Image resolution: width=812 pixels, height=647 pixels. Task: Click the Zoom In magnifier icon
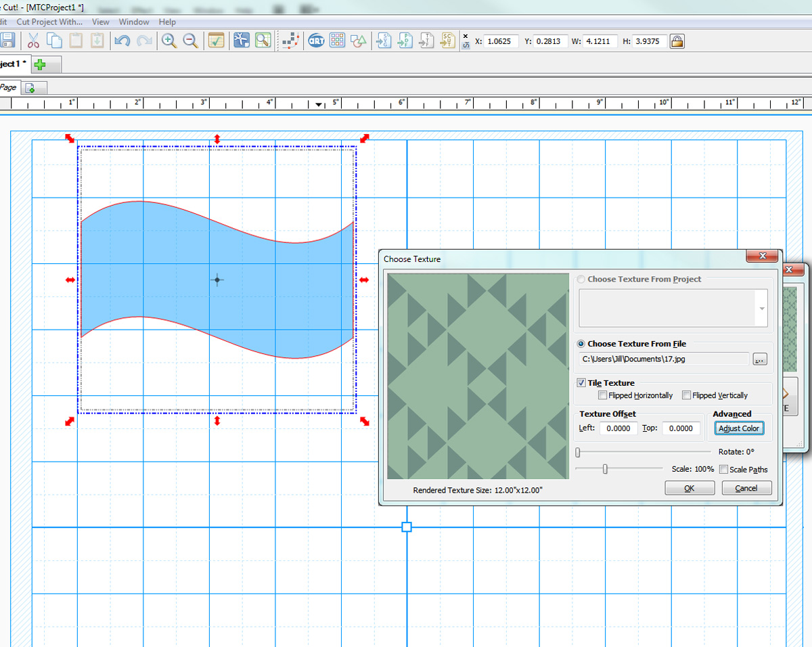click(168, 41)
